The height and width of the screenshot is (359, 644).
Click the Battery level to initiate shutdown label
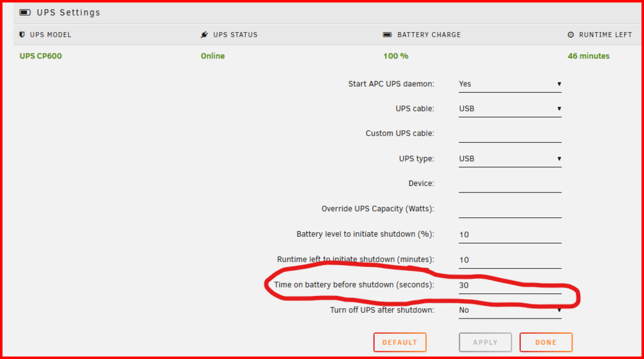click(x=365, y=234)
